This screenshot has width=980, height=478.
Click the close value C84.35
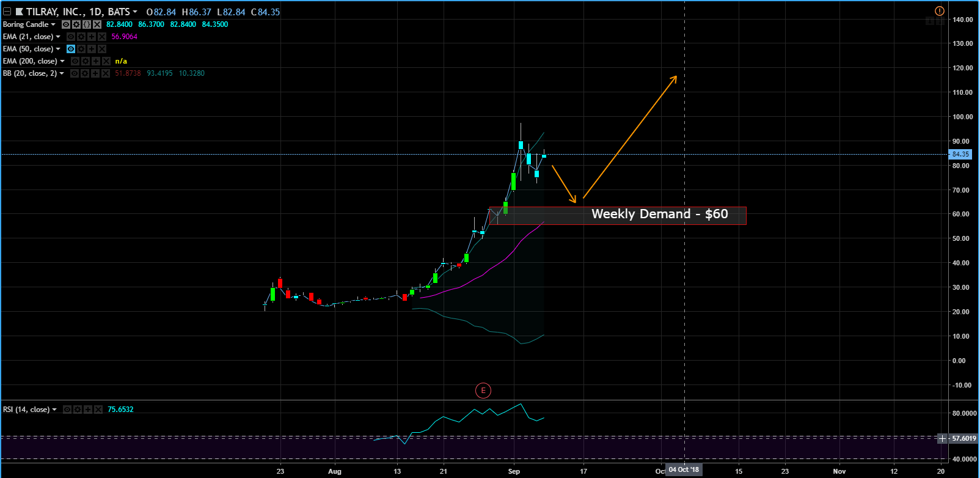pos(265,12)
